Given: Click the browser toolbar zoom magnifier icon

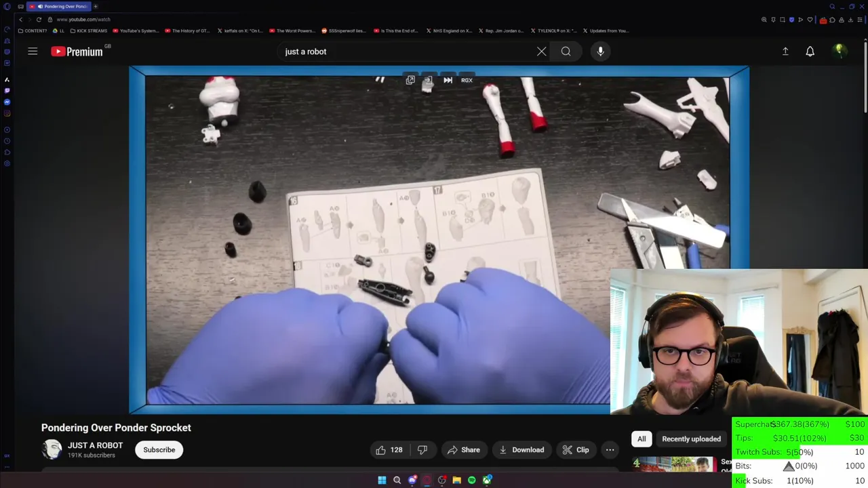Looking at the screenshot, I should tap(764, 20).
